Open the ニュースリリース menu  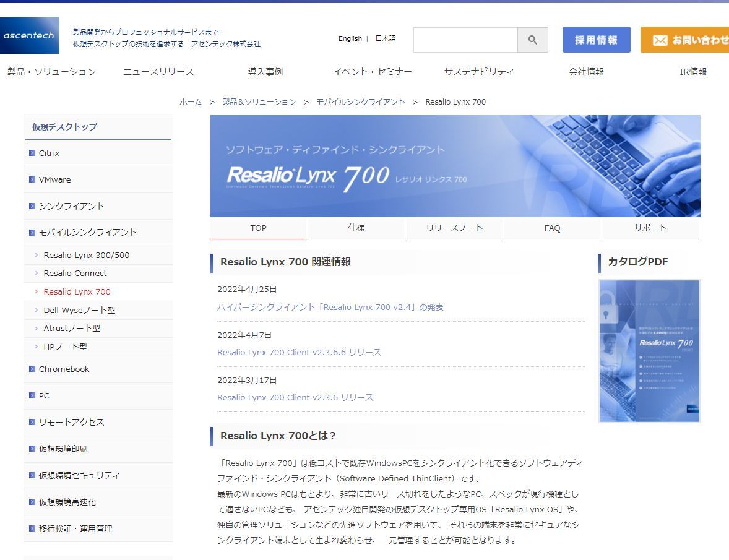158,72
